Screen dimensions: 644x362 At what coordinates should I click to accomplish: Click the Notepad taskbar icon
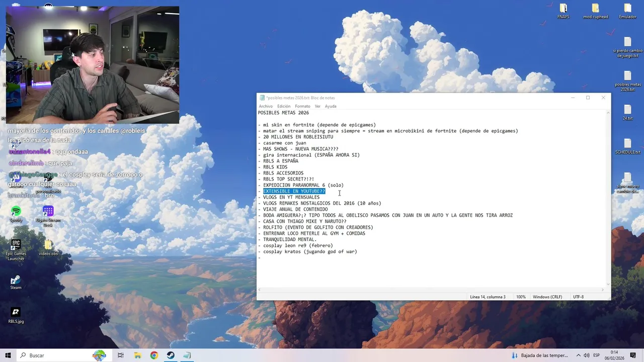[x=187, y=355]
